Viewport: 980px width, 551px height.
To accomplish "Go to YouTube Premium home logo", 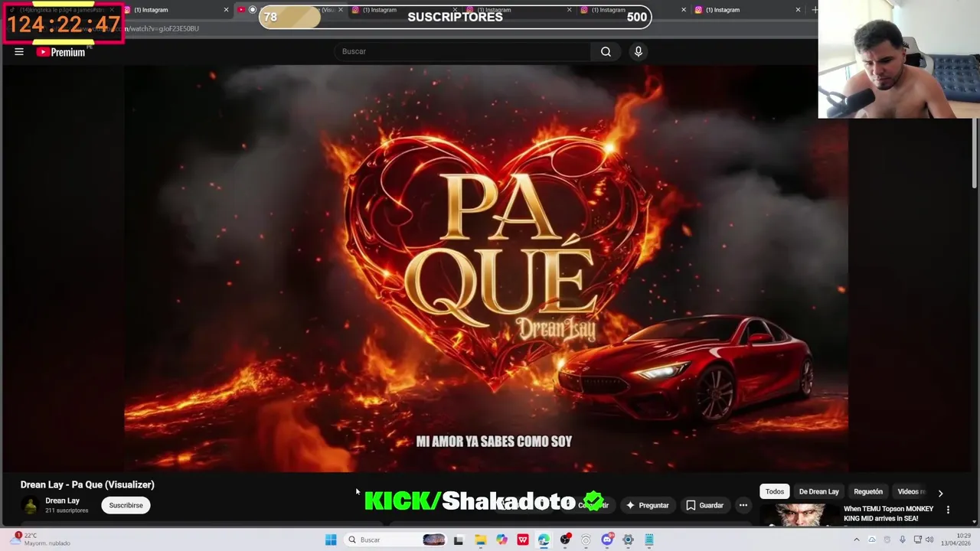I will pyautogui.click(x=61, y=52).
